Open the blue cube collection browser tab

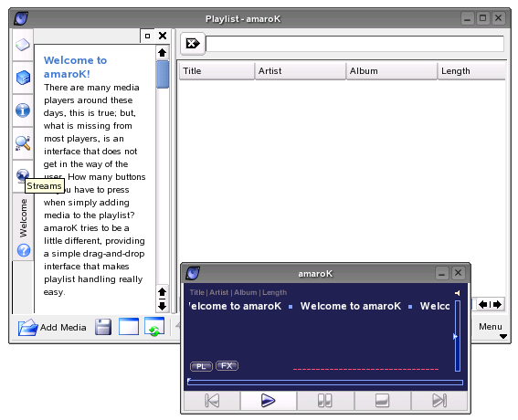click(x=23, y=78)
